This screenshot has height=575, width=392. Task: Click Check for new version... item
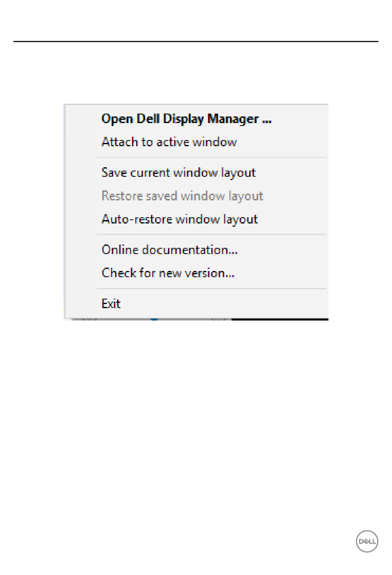[168, 273]
